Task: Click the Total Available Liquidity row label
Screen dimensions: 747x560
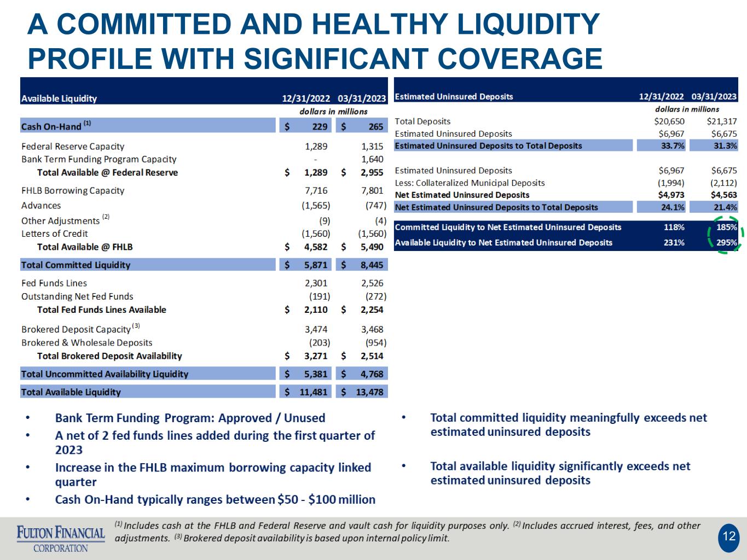Action: point(71,392)
